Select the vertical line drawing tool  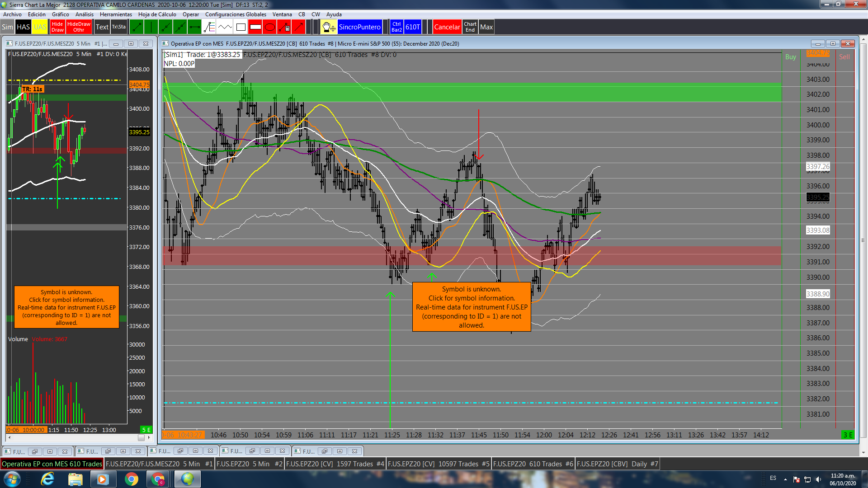(x=151, y=27)
